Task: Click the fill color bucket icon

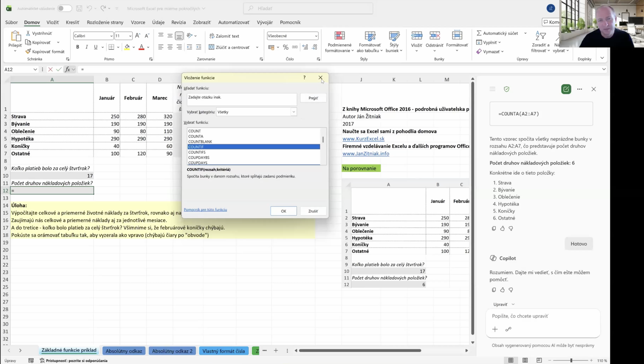Action: [x=127, y=47]
